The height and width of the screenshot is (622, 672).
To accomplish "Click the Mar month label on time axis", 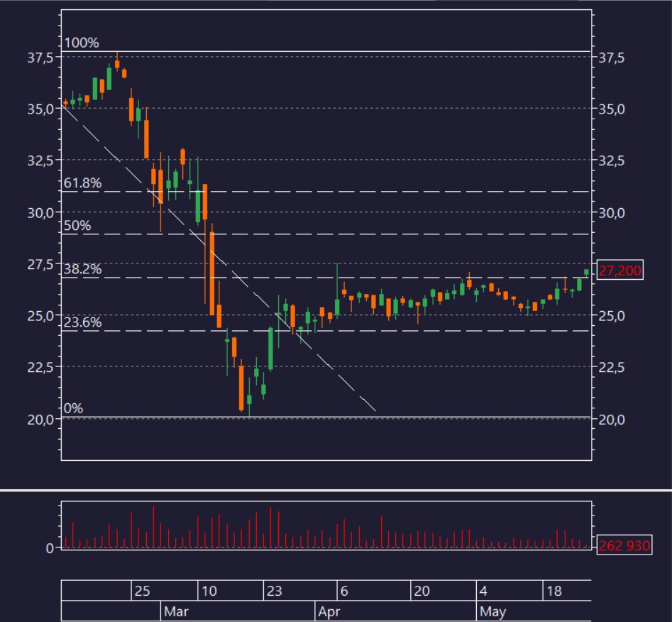I will pos(176,611).
